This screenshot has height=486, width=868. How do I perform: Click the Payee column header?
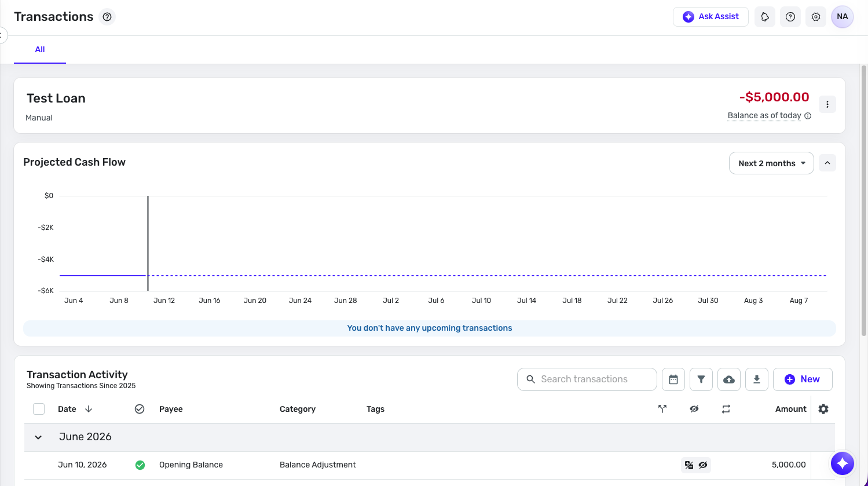171,409
